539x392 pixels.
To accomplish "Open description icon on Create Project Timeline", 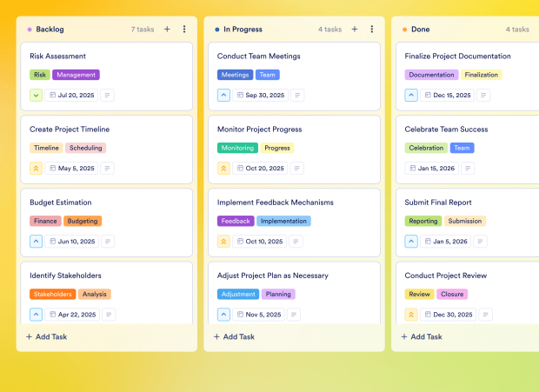I will [x=107, y=169].
